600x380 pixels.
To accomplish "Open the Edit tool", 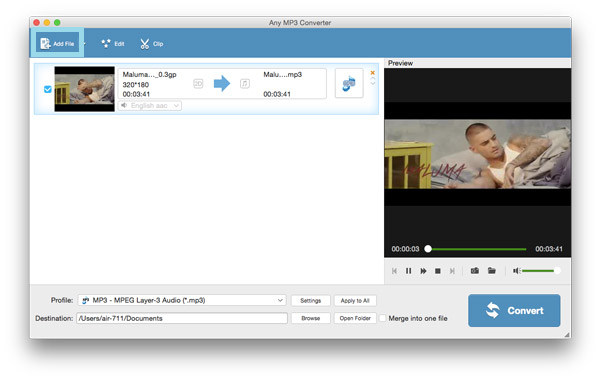I will 113,44.
